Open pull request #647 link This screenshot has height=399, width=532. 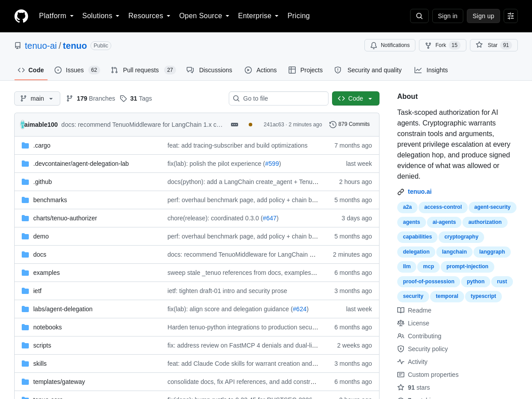pos(270,218)
